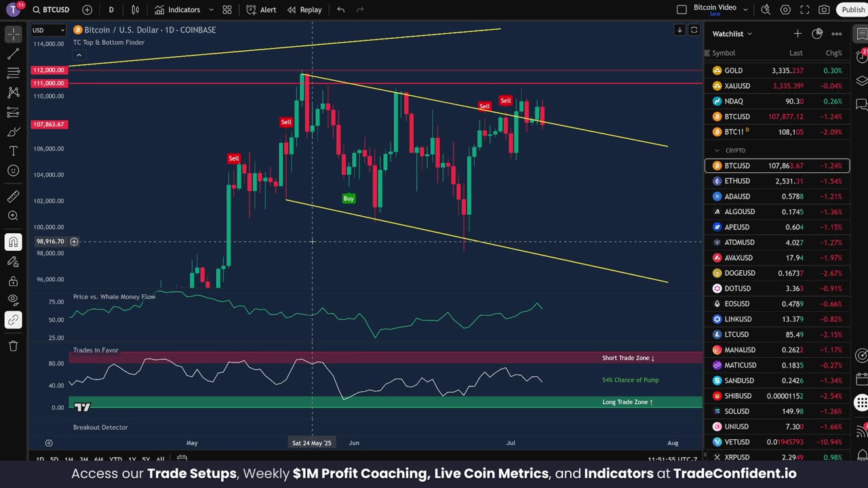Viewport: 868px width, 488px height.
Task: Save the Bitcoin Video layout
Action: pos(715,14)
